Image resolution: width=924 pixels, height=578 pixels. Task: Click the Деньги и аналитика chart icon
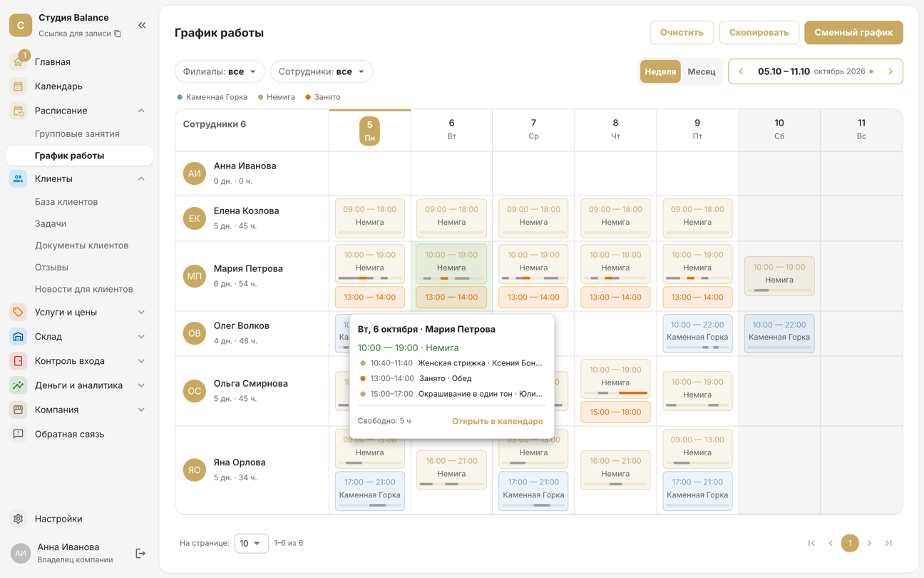point(19,385)
